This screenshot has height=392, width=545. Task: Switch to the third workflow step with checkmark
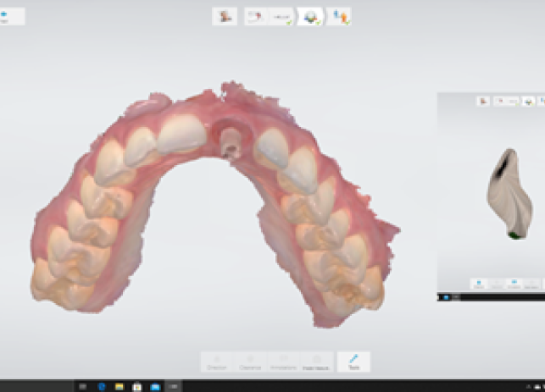coord(282,16)
